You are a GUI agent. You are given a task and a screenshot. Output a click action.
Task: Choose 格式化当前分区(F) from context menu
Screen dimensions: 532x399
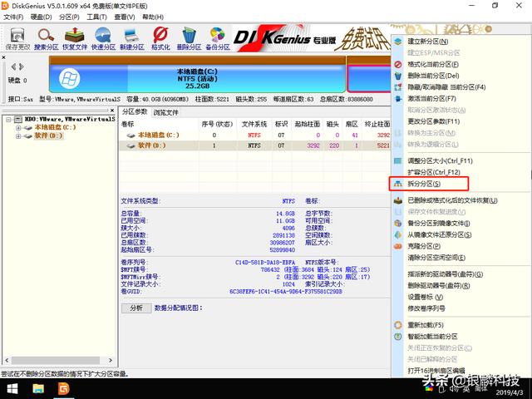click(x=461, y=64)
